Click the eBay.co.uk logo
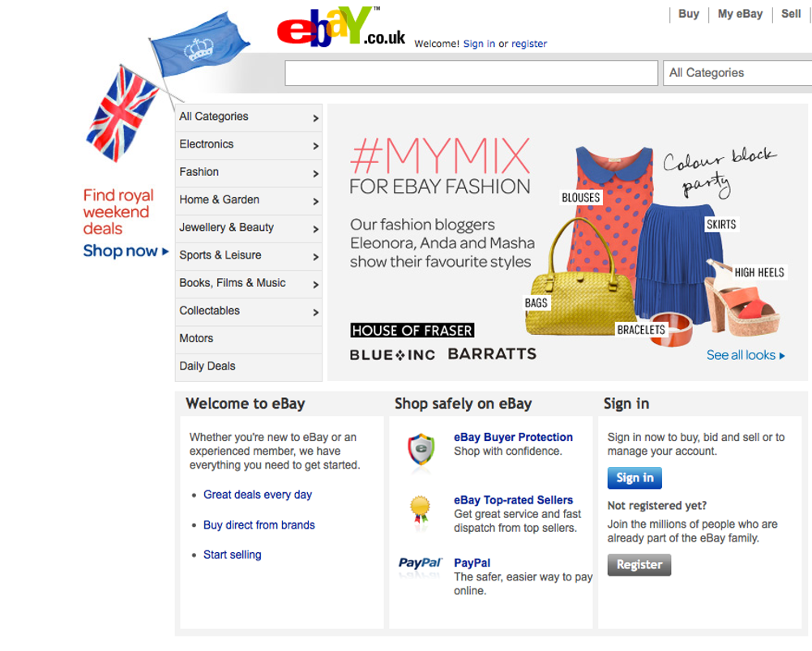The image size is (812, 651). (340, 27)
